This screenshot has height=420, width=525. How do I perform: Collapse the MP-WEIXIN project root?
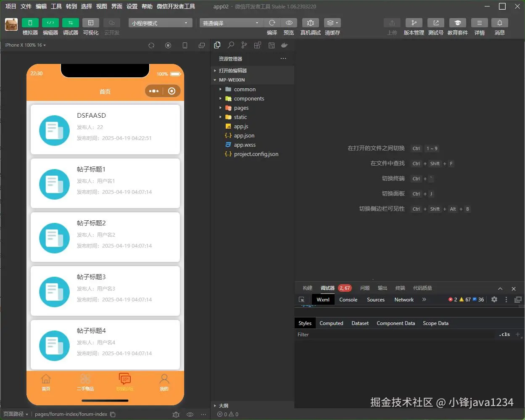click(252, 80)
